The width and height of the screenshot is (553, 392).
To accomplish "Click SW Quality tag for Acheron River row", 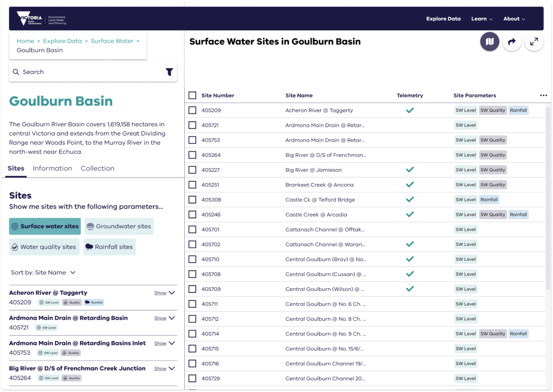I will click(x=493, y=110).
